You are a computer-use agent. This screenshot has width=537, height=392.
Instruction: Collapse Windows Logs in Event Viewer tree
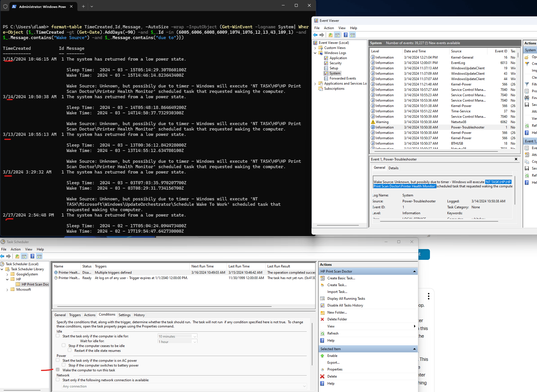click(315, 53)
